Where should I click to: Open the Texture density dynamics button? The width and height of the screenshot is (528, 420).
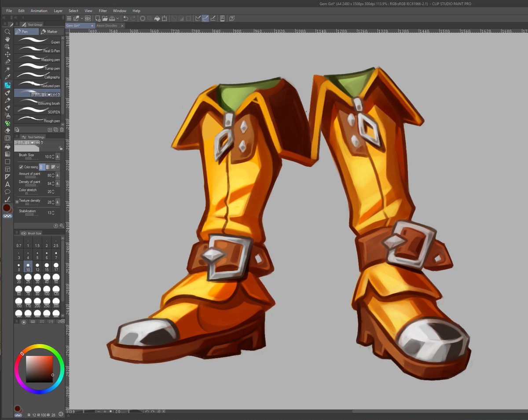[57, 202]
